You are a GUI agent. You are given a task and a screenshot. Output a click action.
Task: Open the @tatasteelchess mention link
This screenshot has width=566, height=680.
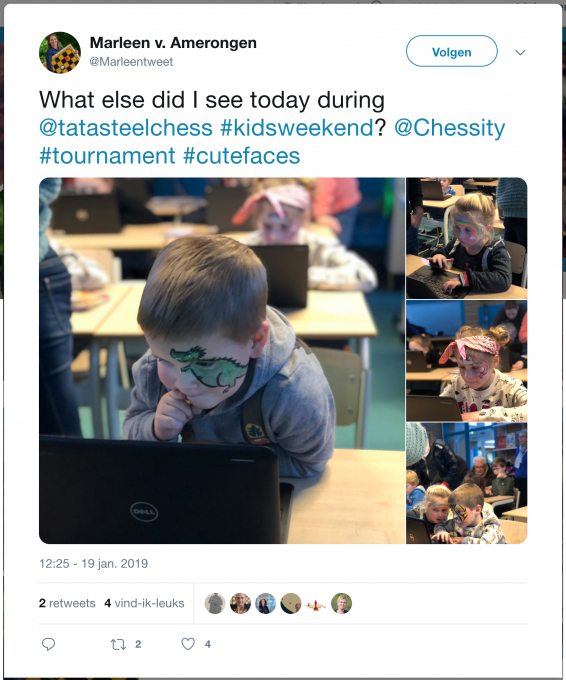coord(126,128)
